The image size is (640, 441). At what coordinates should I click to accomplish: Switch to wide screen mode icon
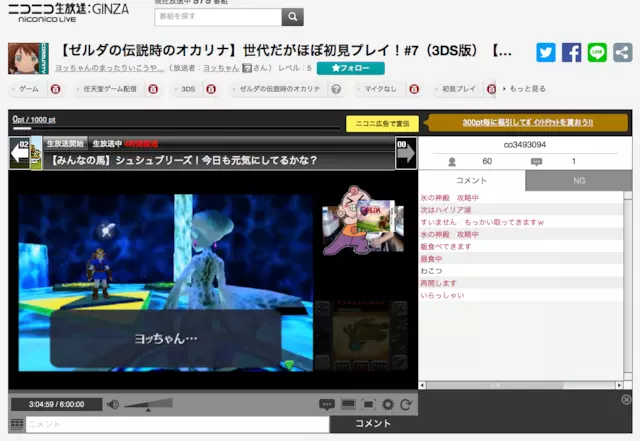(x=348, y=404)
